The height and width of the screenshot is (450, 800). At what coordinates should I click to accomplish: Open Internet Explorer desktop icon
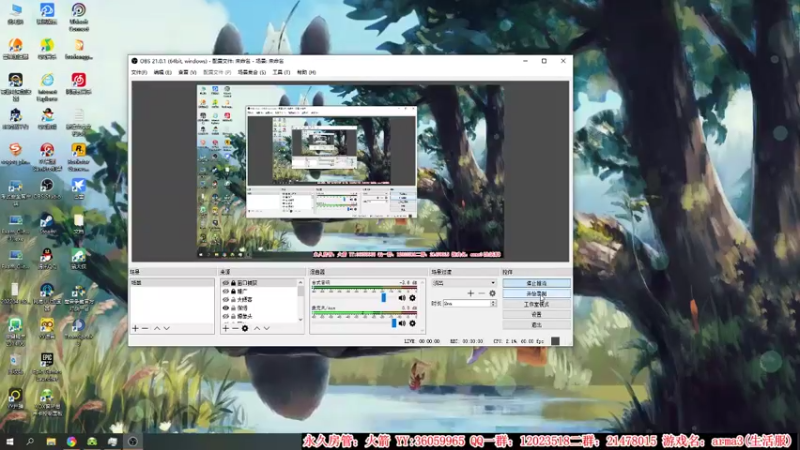tap(47, 87)
